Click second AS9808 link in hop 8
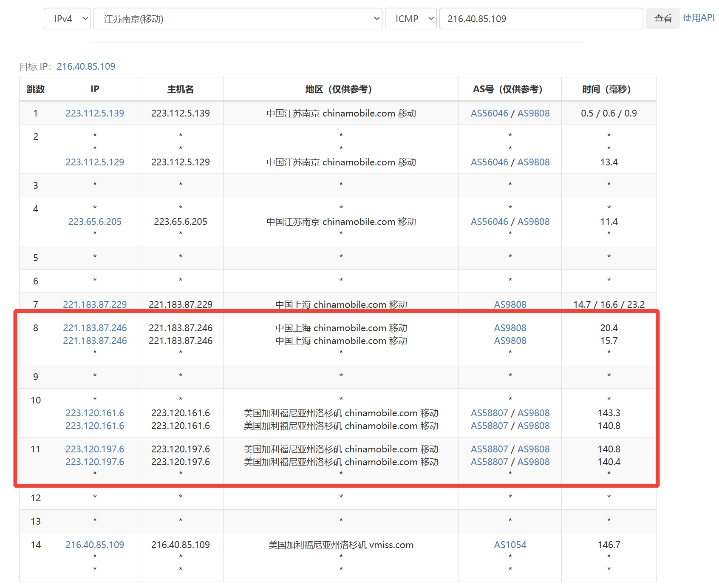The width and height of the screenshot is (719, 588). pos(510,341)
